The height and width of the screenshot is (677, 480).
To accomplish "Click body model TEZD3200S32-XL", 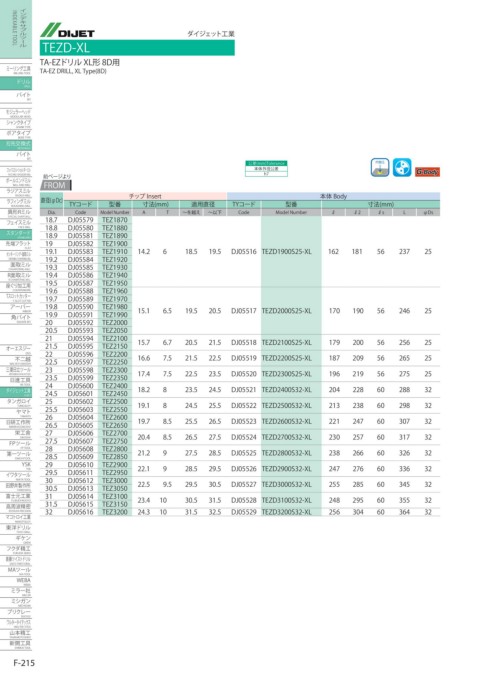I will 287,512.
